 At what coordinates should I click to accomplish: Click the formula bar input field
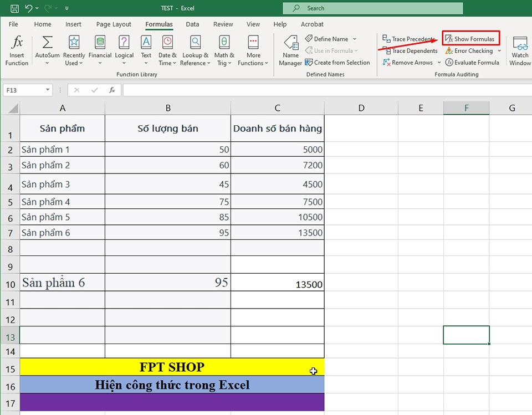[328, 90]
